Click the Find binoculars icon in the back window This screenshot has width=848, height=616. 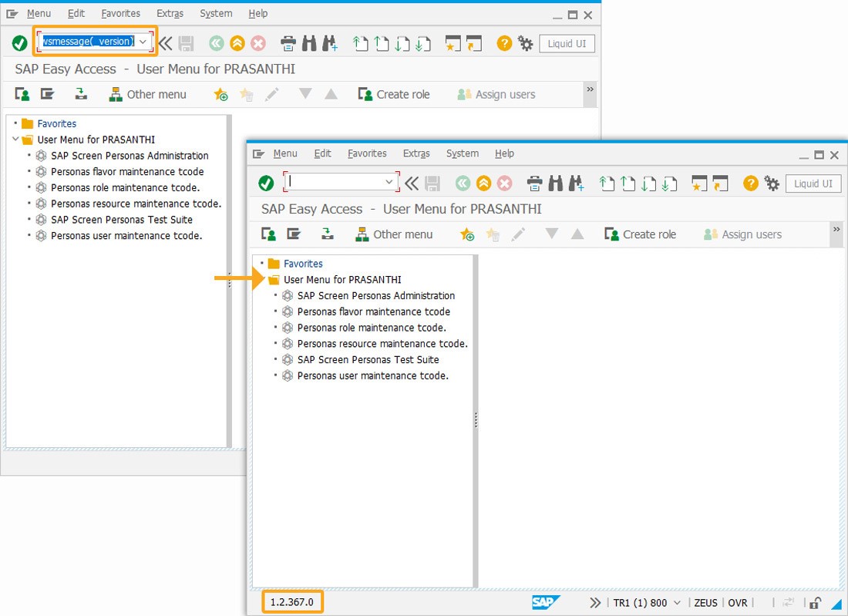coord(309,43)
